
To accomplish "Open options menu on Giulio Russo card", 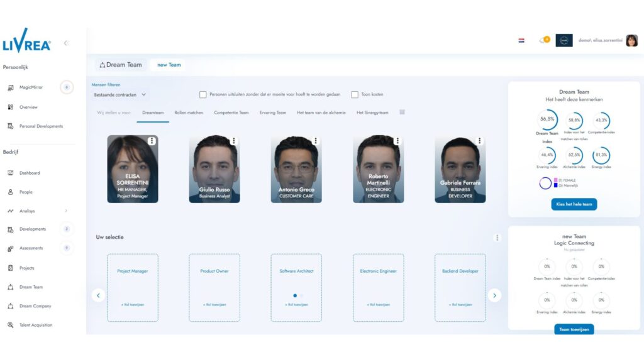I will (234, 141).
